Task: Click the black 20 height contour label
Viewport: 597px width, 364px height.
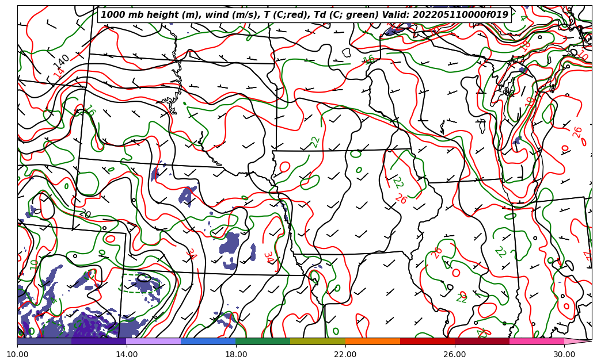Action: tap(85, 214)
